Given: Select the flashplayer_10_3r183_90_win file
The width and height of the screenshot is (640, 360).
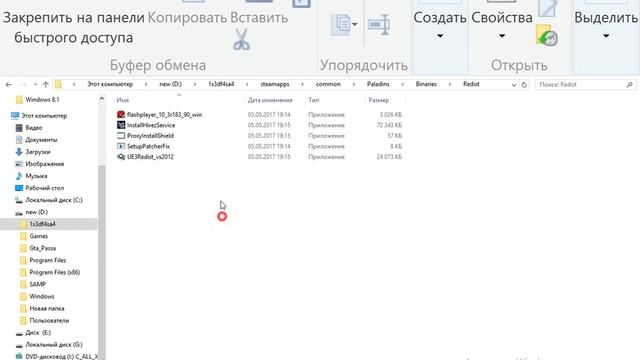Looking at the screenshot, I should (x=164, y=115).
